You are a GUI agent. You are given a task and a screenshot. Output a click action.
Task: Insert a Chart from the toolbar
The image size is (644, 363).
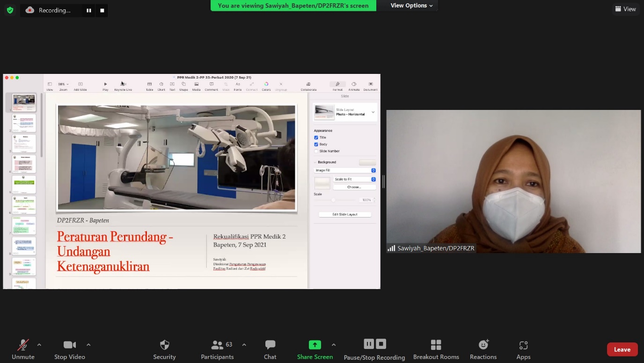pos(161,86)
